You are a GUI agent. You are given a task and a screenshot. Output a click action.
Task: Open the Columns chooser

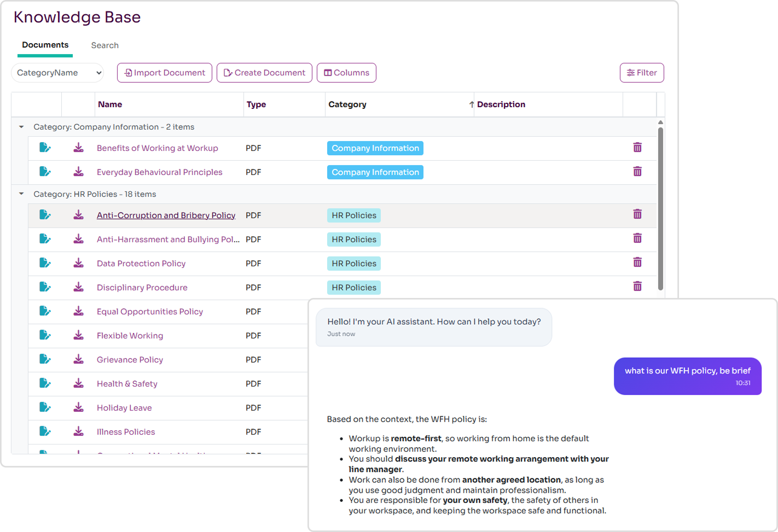point(346,73)
